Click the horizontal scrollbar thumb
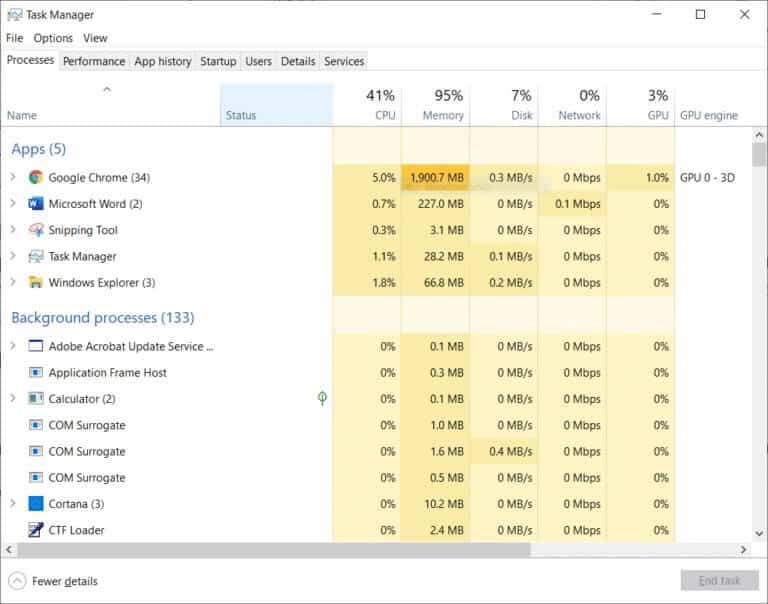This screenshot has height=604, width=768. coord(274,550)
